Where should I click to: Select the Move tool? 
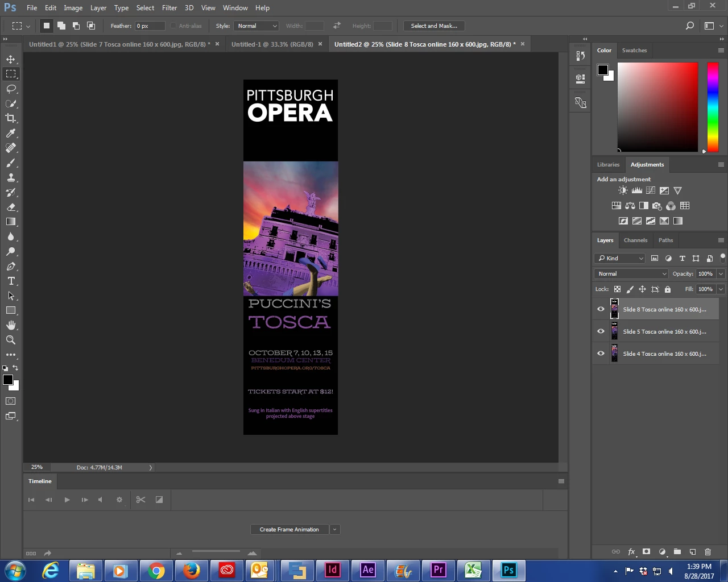tap(11, 59)
